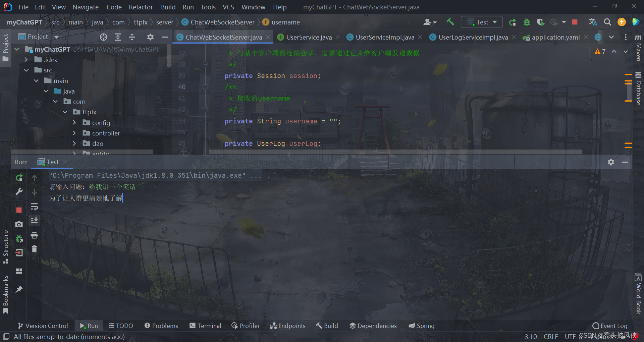This screenshot has width=644, height=342.
Task: Select opened file locate target icon
Action: pos(103,37)
